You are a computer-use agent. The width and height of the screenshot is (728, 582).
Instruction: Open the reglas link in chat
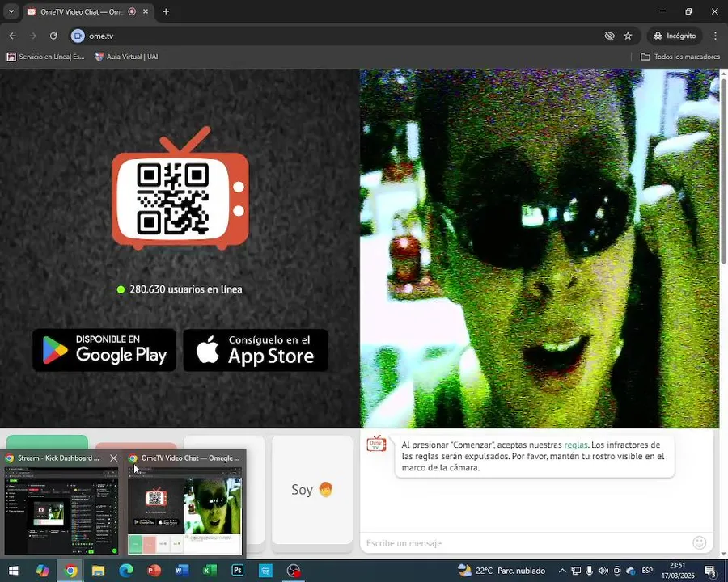(576, 445)
